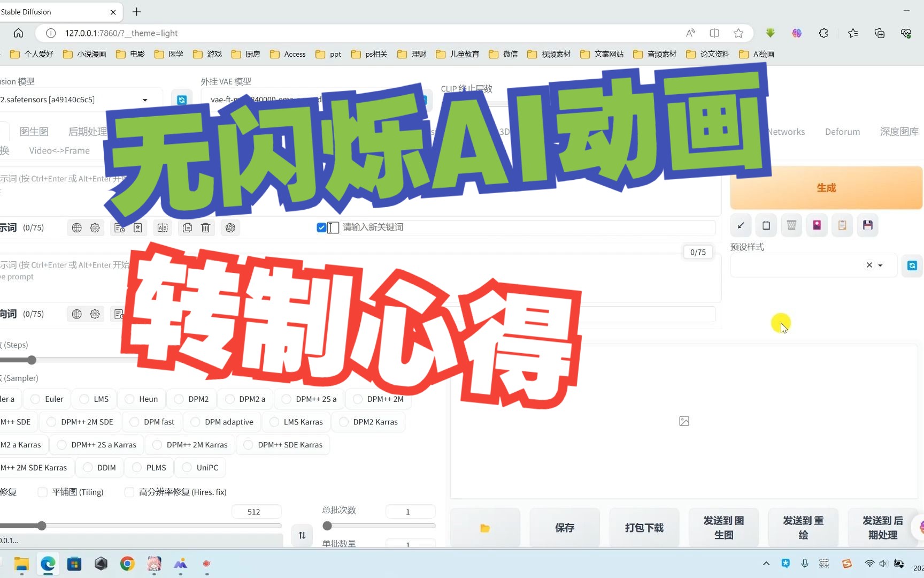
Task: Click the clipboard paste style icon
Action: point(842,225)
